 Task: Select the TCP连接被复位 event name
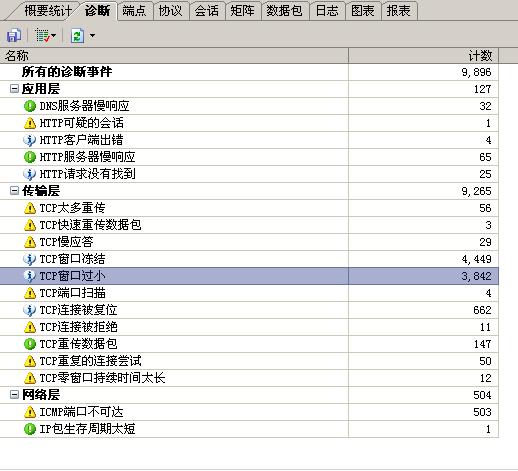tap(78, 310)
